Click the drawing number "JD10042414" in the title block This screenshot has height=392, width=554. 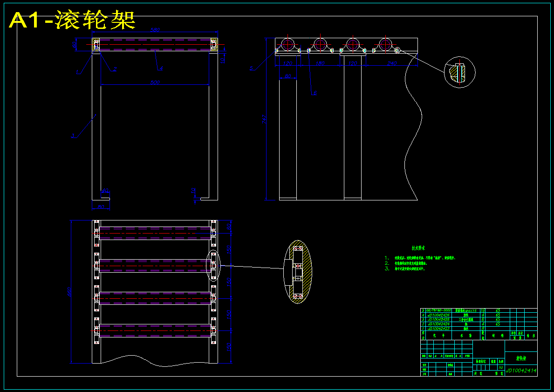point(521,371)
